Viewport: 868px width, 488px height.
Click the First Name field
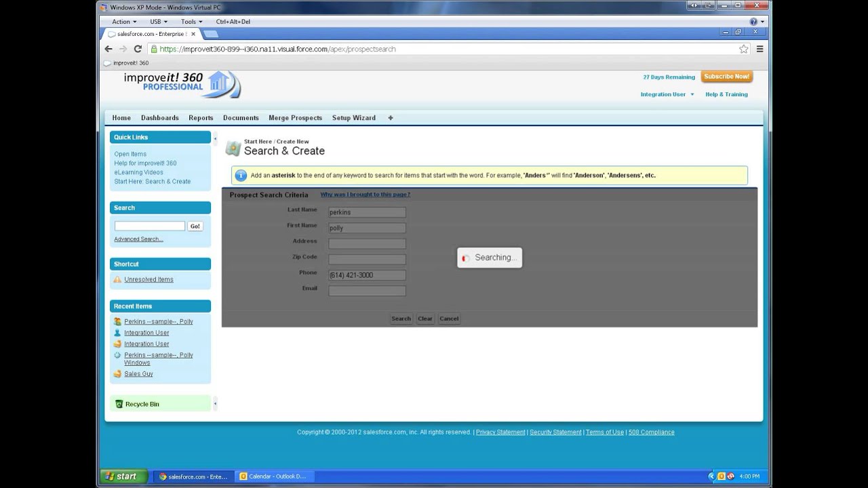(367, 228)
